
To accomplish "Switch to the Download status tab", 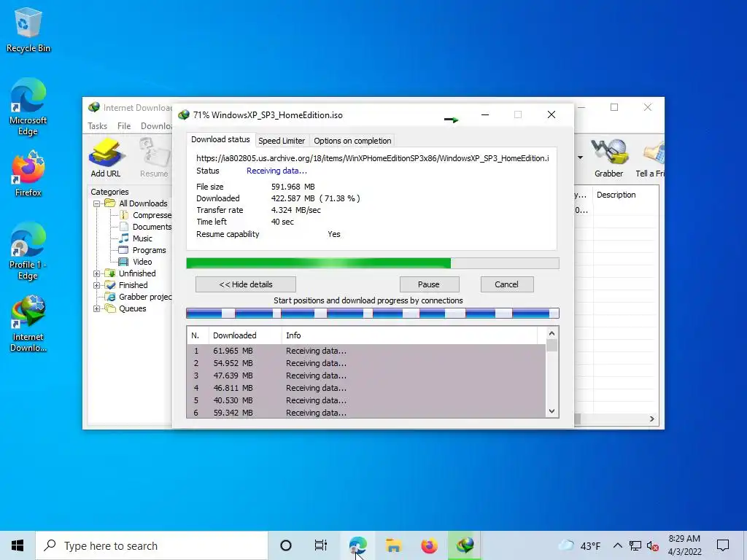I will pyautogui.click(x=220, y=139).
